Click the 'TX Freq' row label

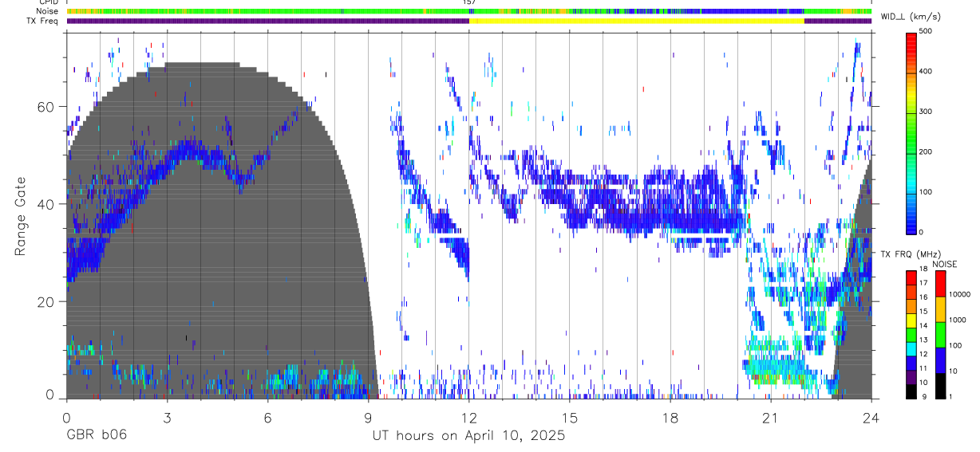coord(42,21)
